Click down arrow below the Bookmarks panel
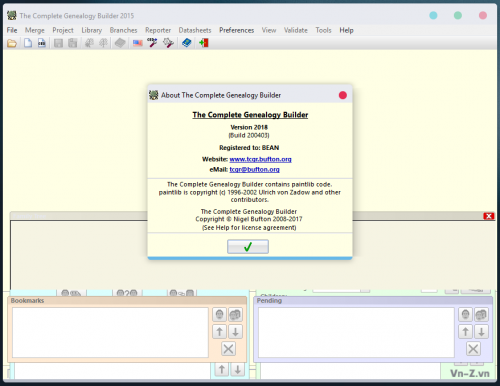The width and height of the screenshot is (500, 386). [238, 370]
